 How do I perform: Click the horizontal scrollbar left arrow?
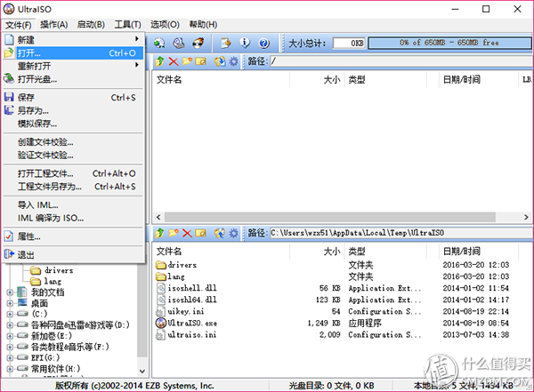(158, 217)
